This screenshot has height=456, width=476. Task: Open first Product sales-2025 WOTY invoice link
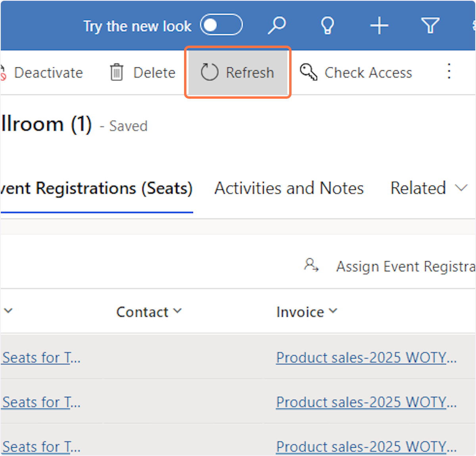pos(366,358)
